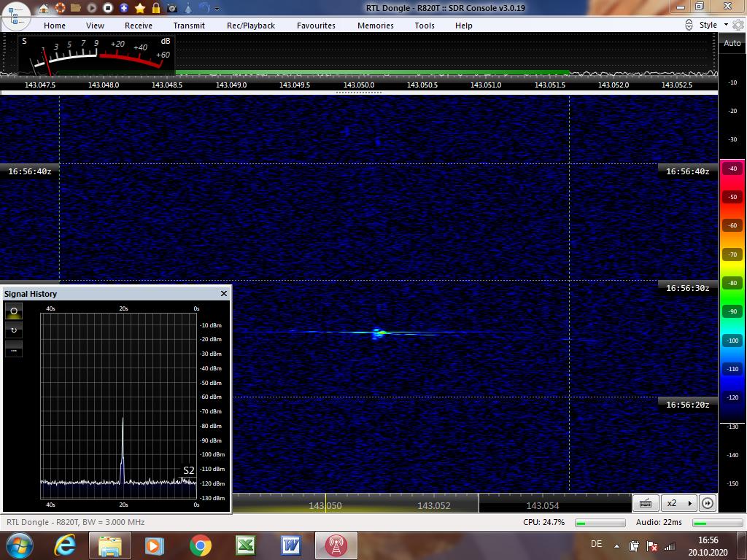Image resolution: width=747 pixels, height=560 pixels.
Task: Click the SDR Console taskbar icon
Action: coord(336,545)
